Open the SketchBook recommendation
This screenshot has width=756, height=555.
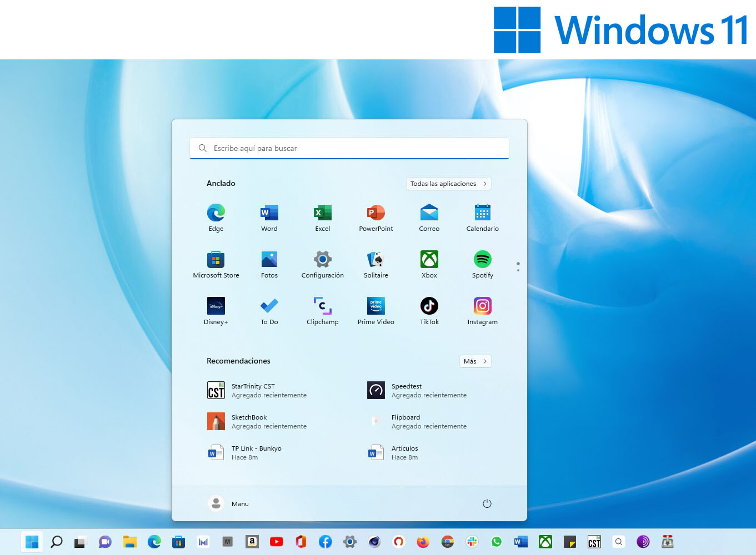[257, 421]
